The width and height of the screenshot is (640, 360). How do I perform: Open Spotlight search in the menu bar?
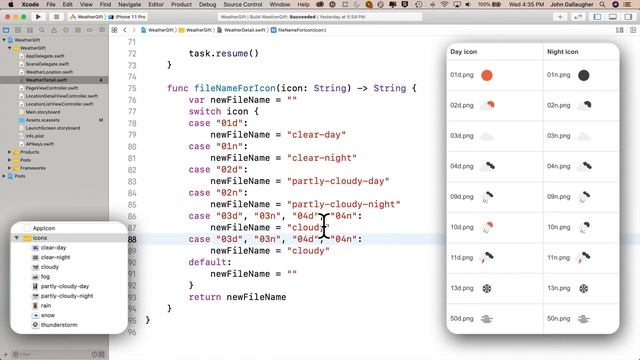click(x=602, y=4)
